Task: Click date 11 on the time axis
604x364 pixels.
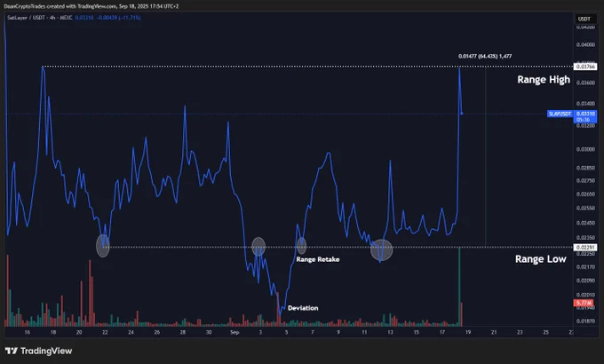Action: click(x=364, y=332)
